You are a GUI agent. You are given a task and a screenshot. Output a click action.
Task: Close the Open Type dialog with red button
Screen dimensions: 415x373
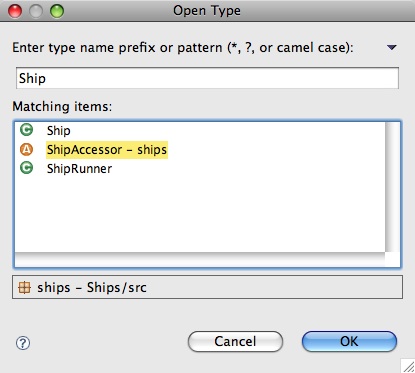[x=15, y=11]
